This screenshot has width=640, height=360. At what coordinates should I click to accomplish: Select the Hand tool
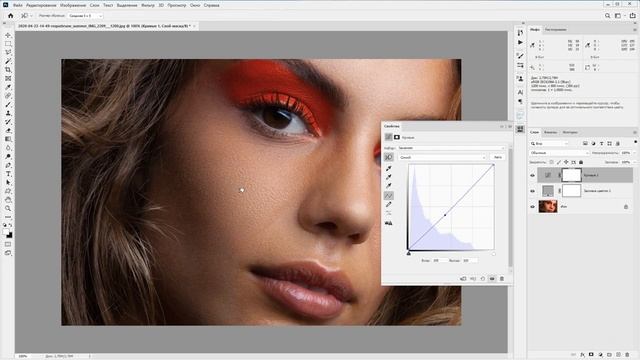click(x=8, y=200)
